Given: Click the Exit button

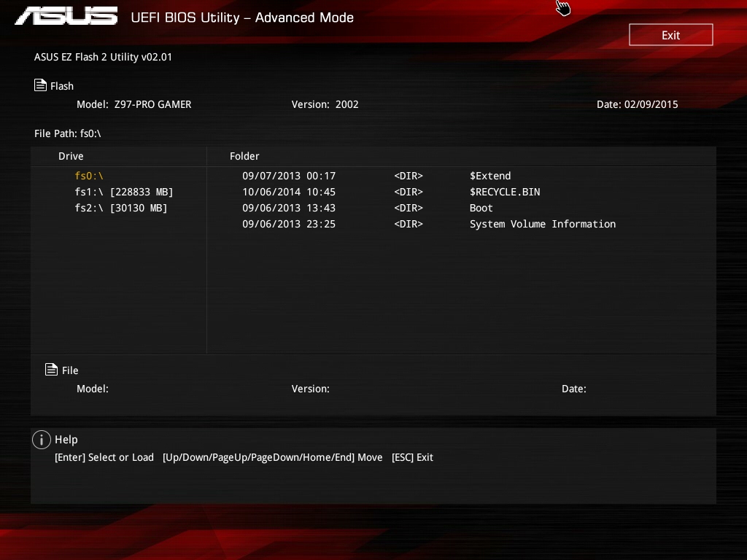Looking at the screenshot, I should click(x=671, y=35).
